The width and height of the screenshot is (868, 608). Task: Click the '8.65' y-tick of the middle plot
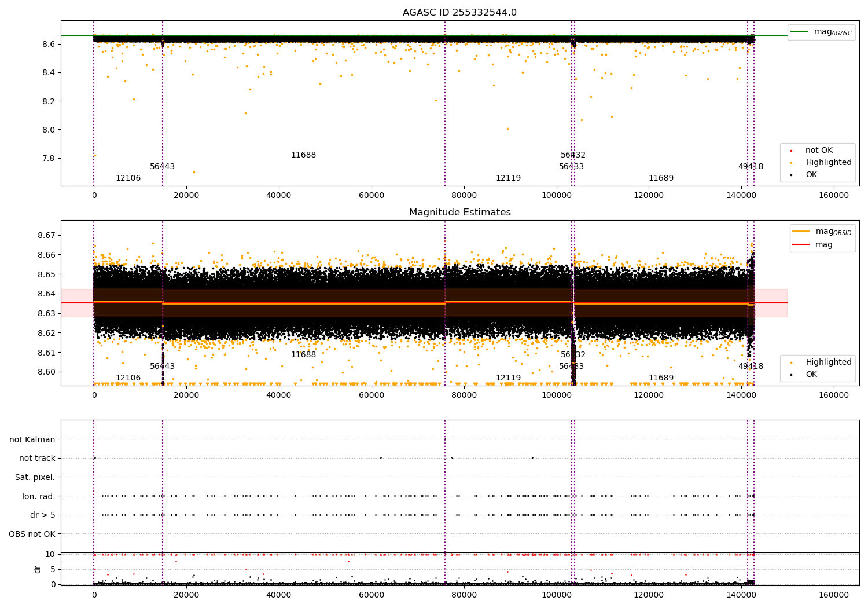[46, 274]
